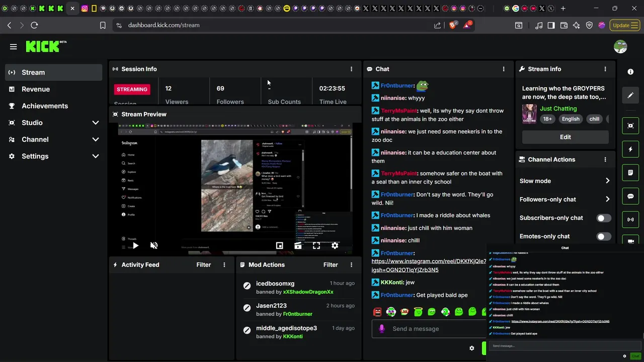The image size is (644, 362).
Task: Make stream preview fullscreen
Action: (316, 245)
